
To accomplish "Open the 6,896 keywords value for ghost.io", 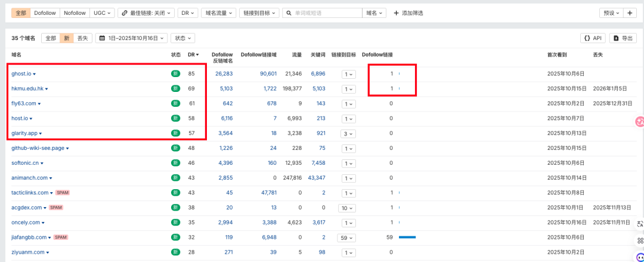I will (318, 73).
